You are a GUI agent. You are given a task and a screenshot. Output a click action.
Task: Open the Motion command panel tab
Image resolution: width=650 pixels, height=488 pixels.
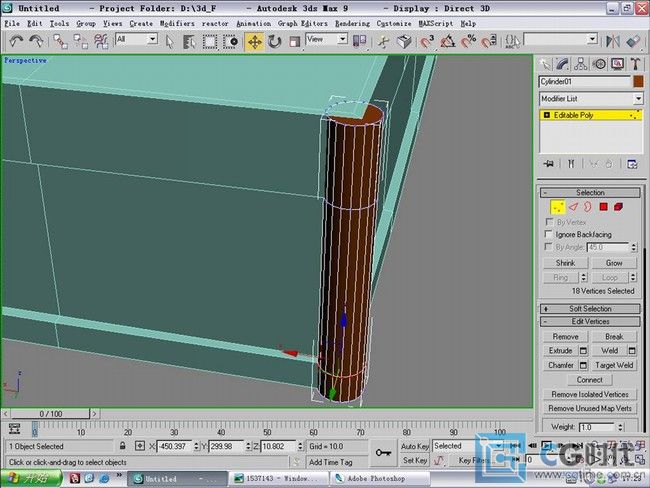599,64
